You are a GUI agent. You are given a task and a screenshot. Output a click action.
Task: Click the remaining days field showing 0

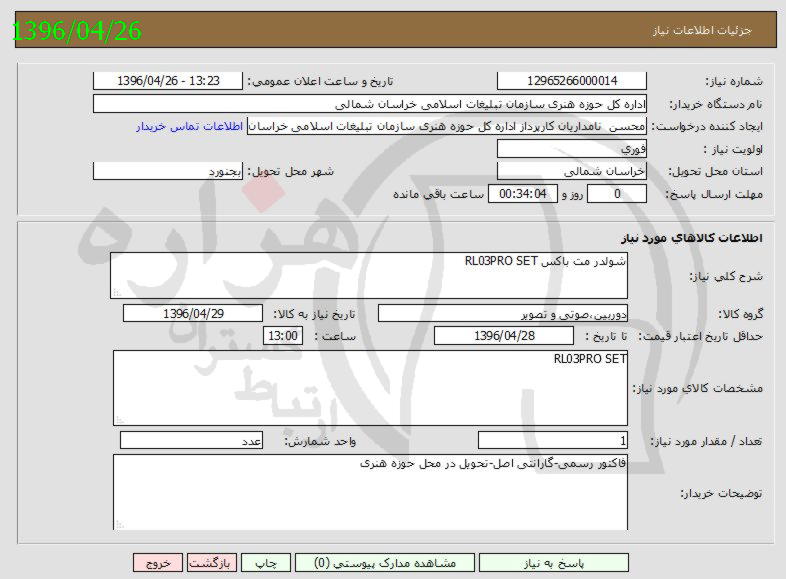coord(617,194)
